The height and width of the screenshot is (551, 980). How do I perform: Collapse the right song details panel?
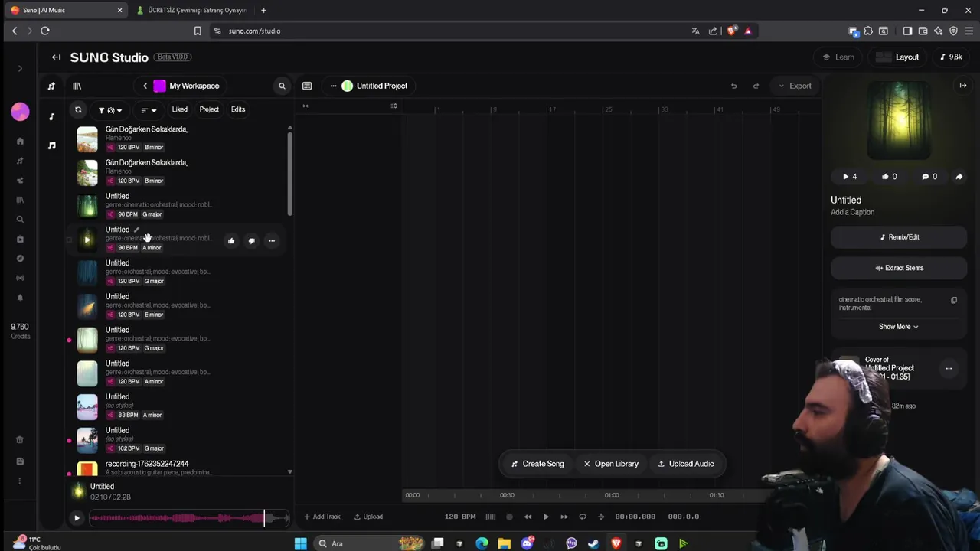pos(963,86)
